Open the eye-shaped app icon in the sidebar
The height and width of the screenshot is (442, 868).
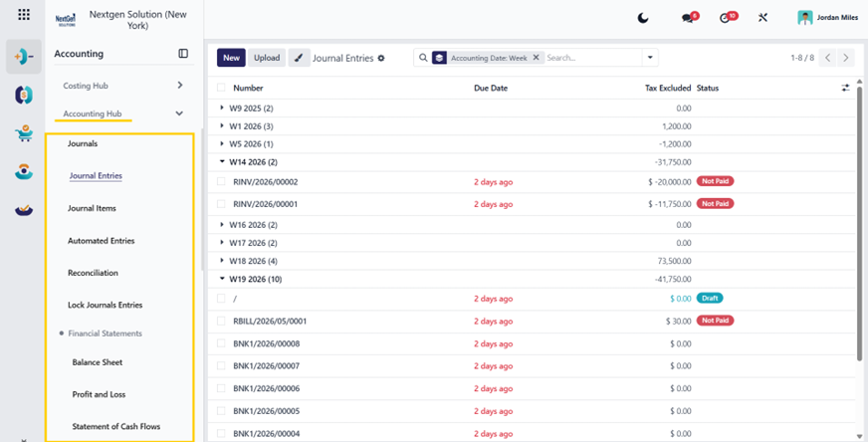pyautogui.click(x=24, y=171)
